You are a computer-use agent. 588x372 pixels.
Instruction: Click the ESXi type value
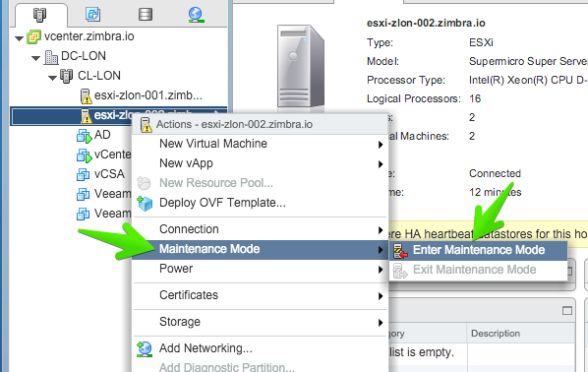click(481, 42)
